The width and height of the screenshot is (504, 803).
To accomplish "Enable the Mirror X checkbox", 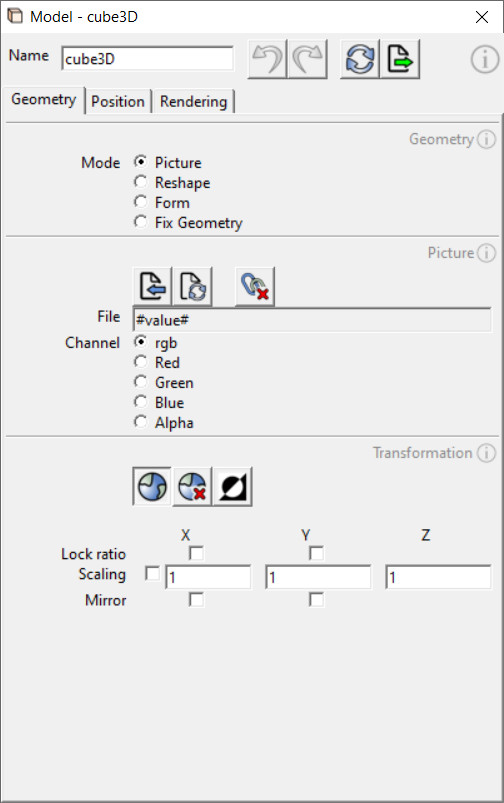I will 196,599.
